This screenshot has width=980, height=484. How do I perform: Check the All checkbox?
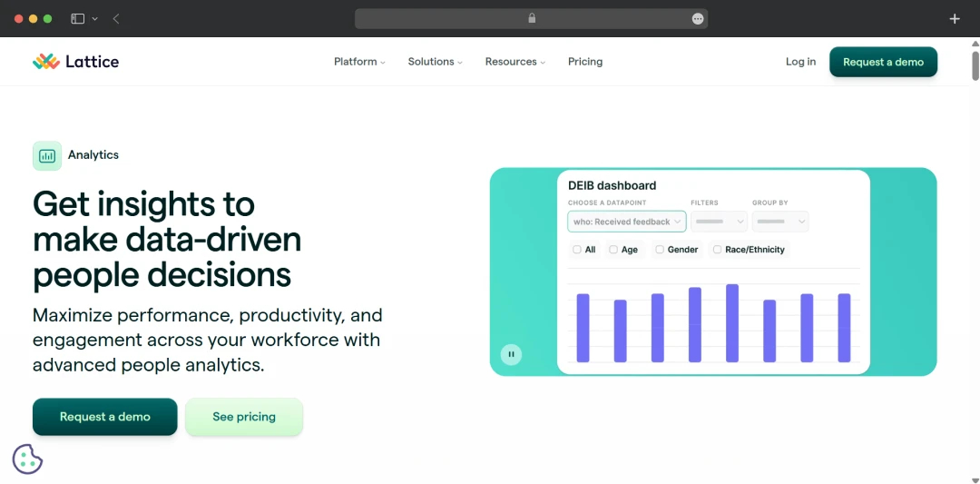coord(577,250)
